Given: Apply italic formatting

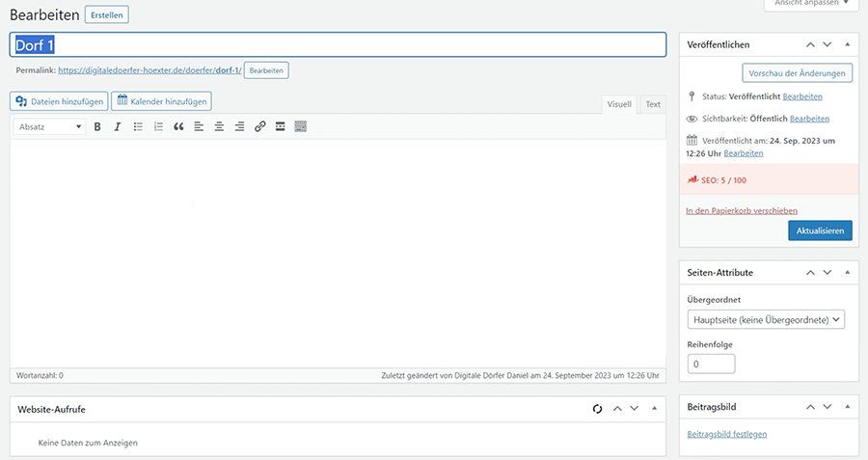Looking at the screenshot, I should tap(118, 126).
